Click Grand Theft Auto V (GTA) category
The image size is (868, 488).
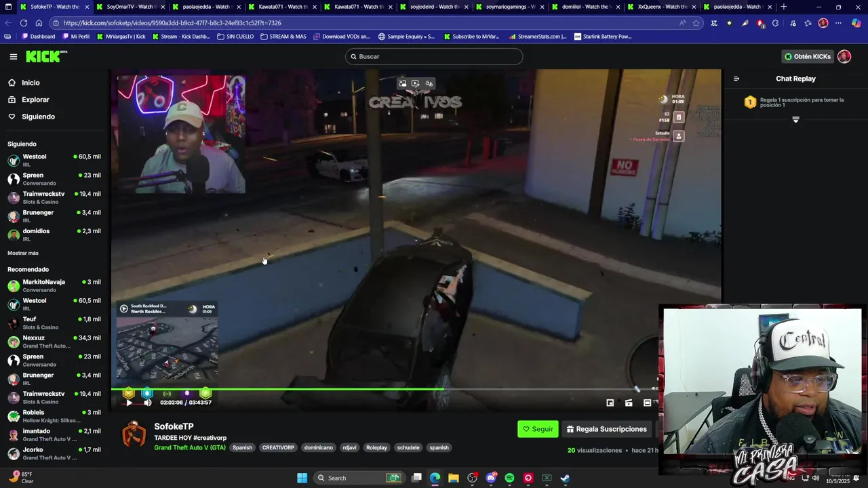point(190,447)
